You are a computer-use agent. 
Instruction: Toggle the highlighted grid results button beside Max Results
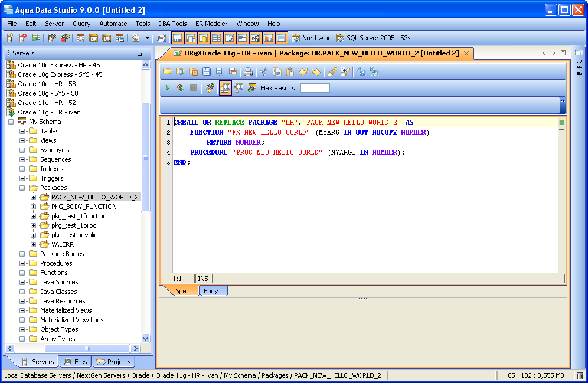(225, 88)
